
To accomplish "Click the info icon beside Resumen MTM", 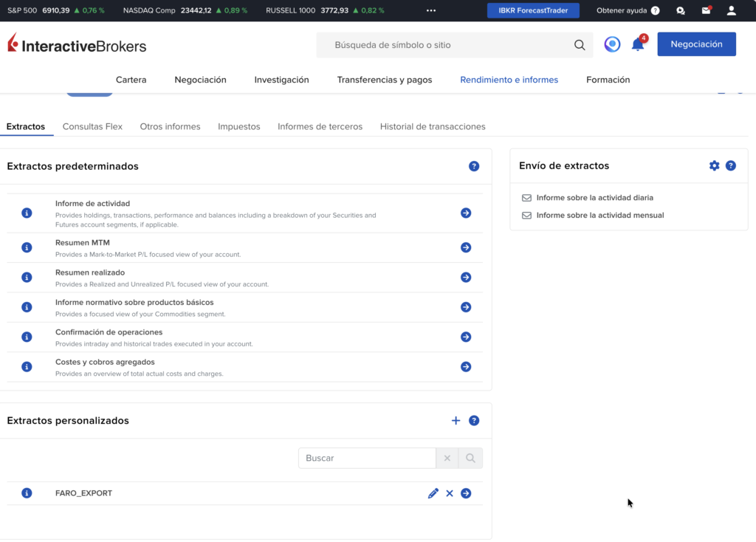I will [27, 247].
